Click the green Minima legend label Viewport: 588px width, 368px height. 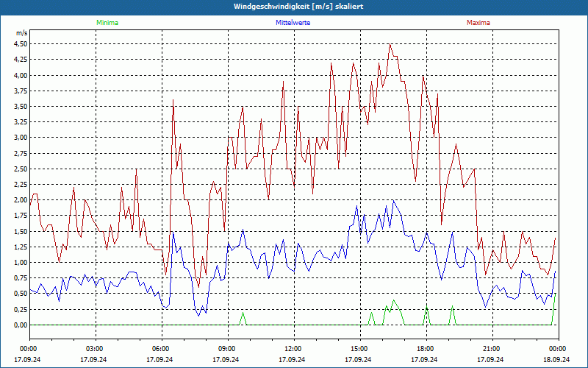pos(107,23)
